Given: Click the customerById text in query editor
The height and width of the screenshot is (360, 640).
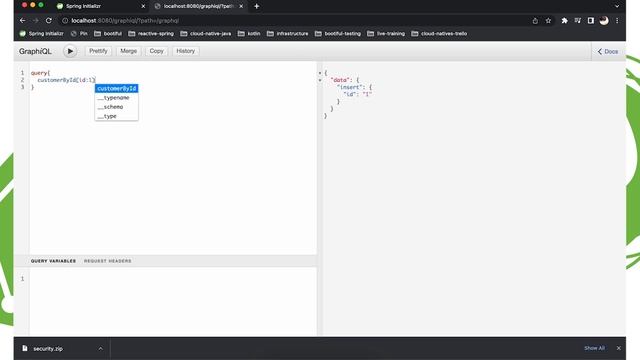Looking at the screenshot, I should pyautogui.click(x=57, y=80).
